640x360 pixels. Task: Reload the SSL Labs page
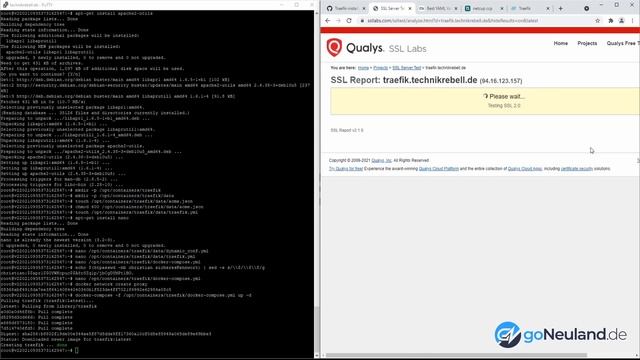[x=349, y=20]
